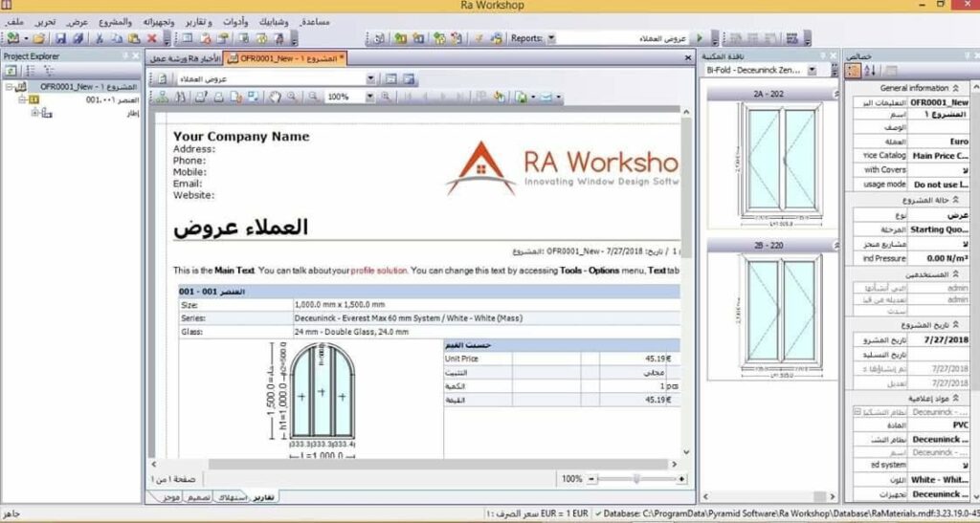980x523 pixels.
Task: Click the refresh icon in Project Explorer
Action: [11, 71]
